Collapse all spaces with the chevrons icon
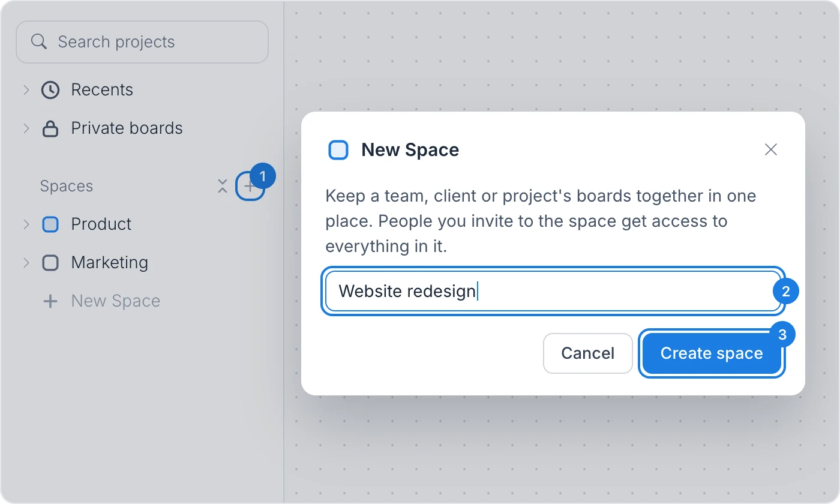840x504 pixels. [x=223, y=186]
